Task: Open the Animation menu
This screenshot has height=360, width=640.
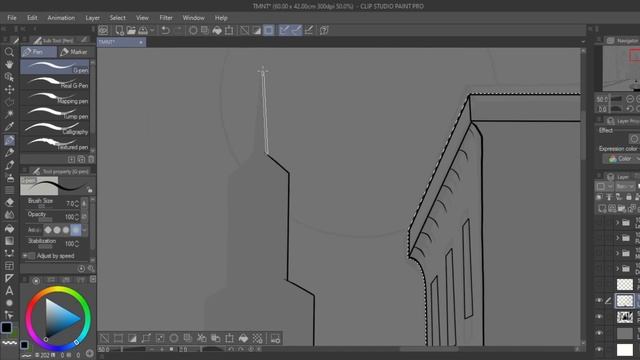Action: [x=61, y=18]
